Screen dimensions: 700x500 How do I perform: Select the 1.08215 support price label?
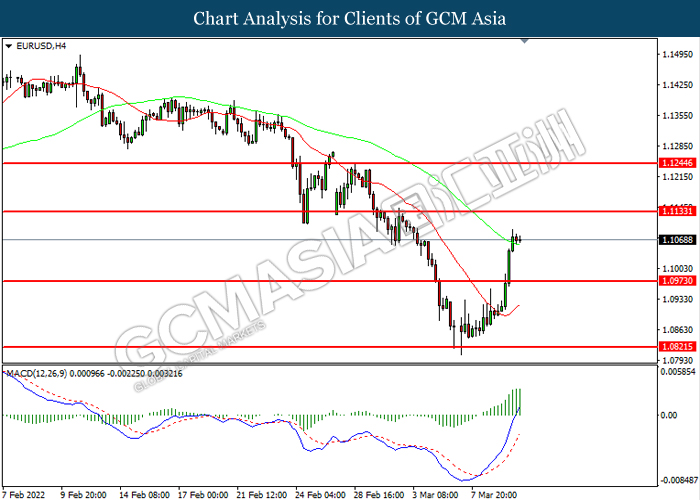[x=677, y=346]
